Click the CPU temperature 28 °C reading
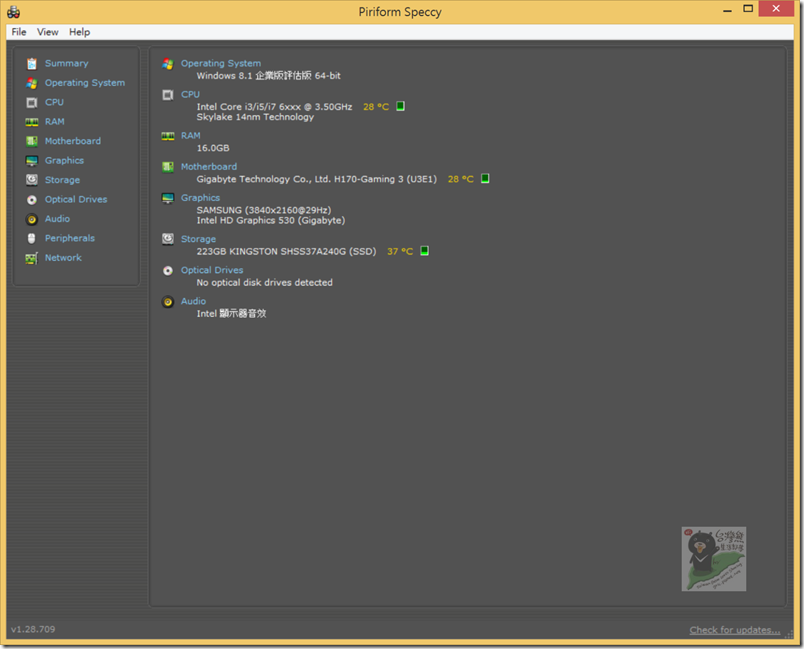 (376, 107)
